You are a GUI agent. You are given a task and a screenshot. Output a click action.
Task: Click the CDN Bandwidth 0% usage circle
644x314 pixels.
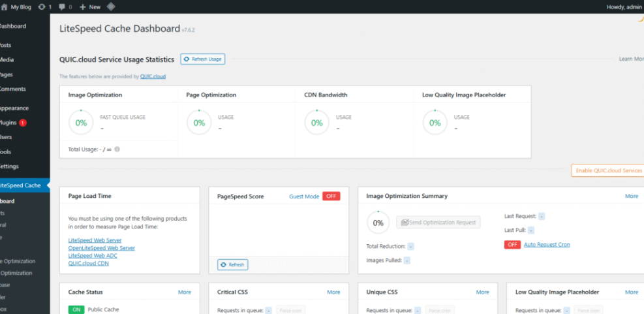pyautogui.click(x=316, y=123)
